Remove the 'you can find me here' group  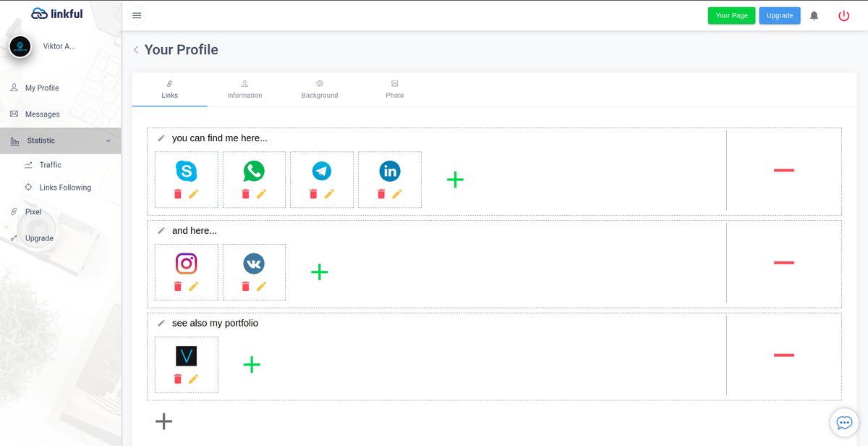pyautogui.click(x=784, y=170)
